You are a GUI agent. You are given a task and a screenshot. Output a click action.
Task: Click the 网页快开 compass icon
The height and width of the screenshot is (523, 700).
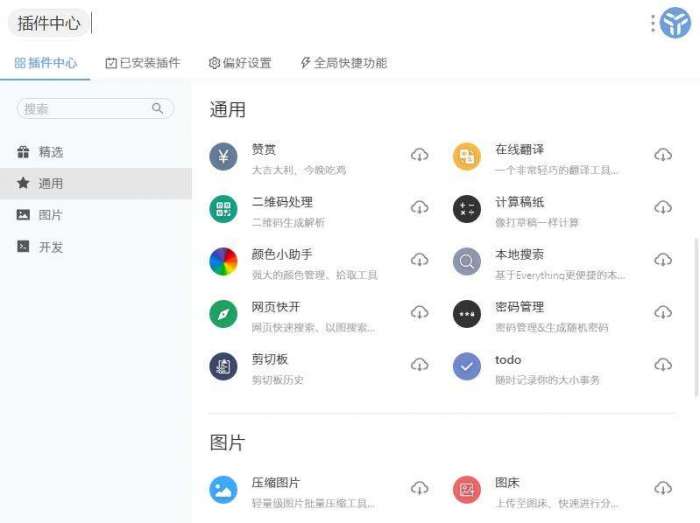[223, 314]
